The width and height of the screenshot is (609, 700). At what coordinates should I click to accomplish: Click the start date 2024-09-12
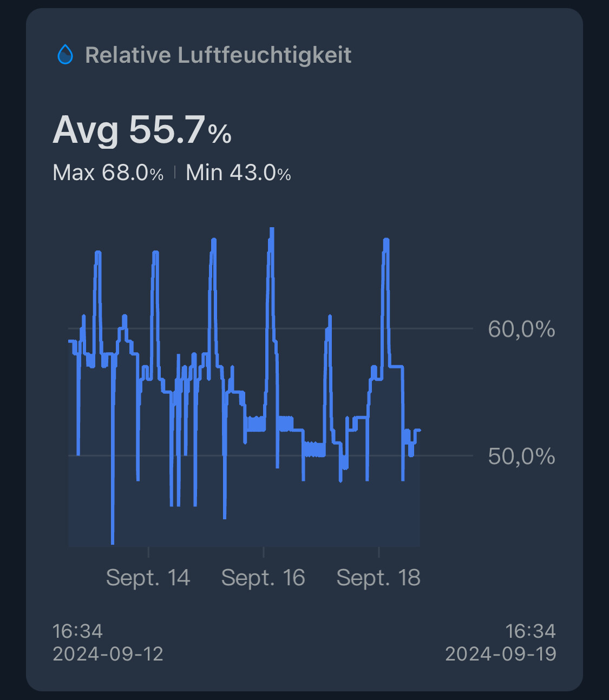(108, 654)
